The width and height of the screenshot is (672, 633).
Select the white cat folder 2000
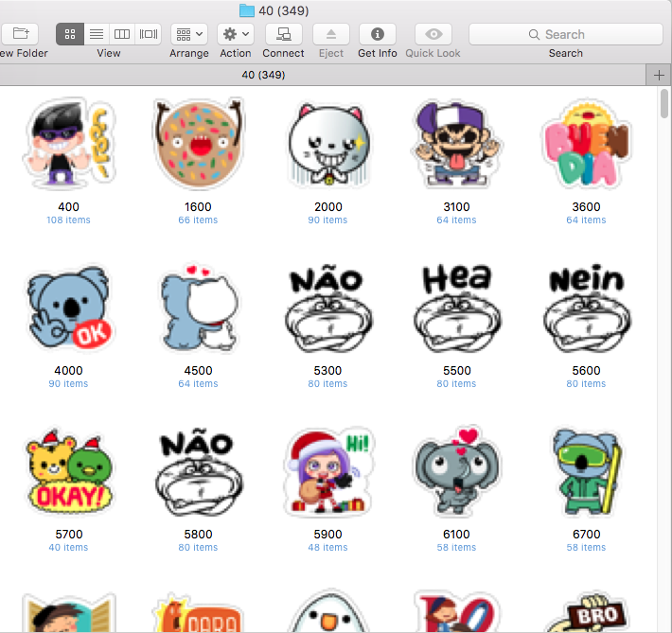click(328, 144)
